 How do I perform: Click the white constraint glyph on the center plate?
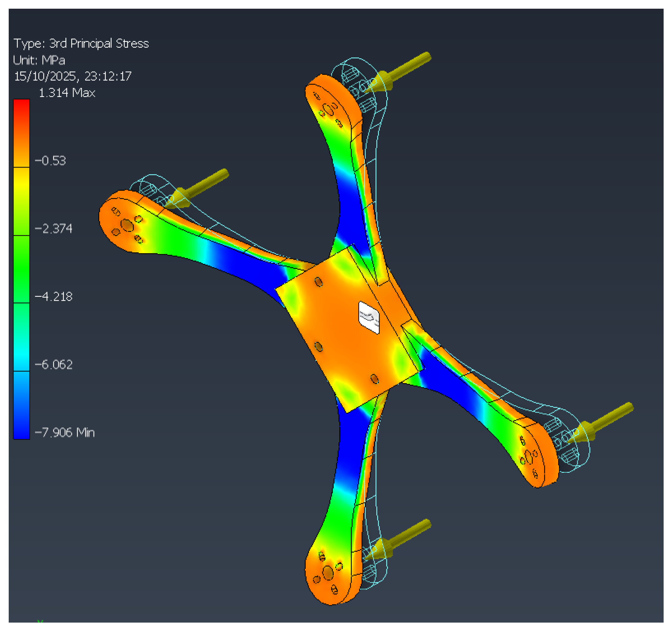pyautogui.click(x=369, y=317)
